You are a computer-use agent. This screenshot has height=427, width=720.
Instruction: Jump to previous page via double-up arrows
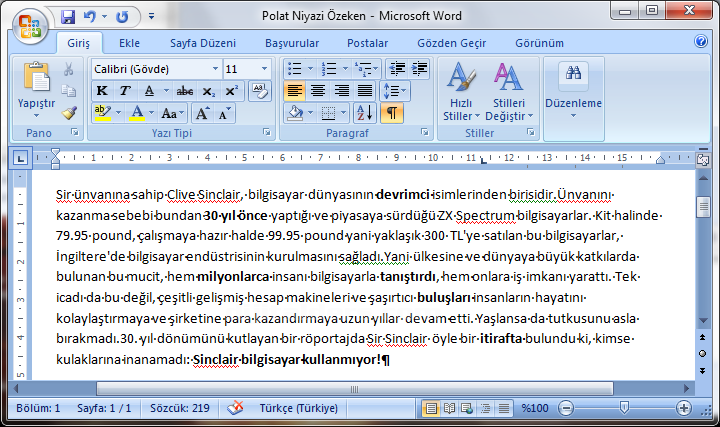point(703,337)
